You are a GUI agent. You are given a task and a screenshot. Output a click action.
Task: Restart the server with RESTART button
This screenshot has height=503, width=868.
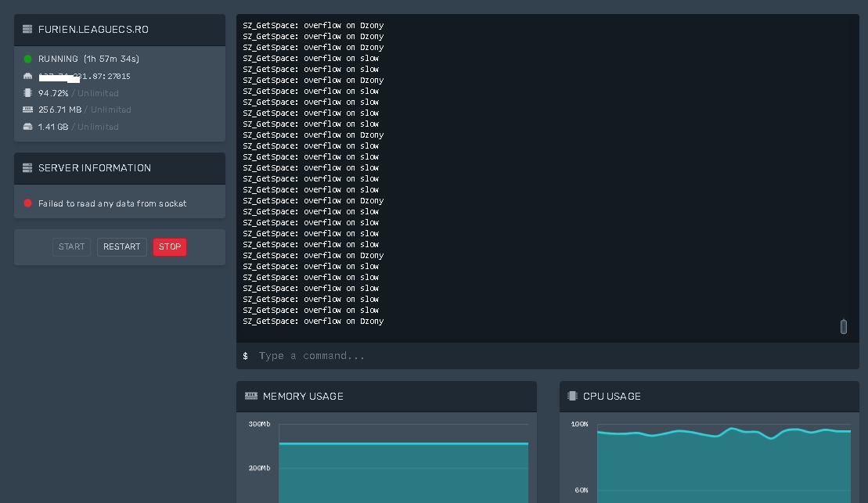122,246
